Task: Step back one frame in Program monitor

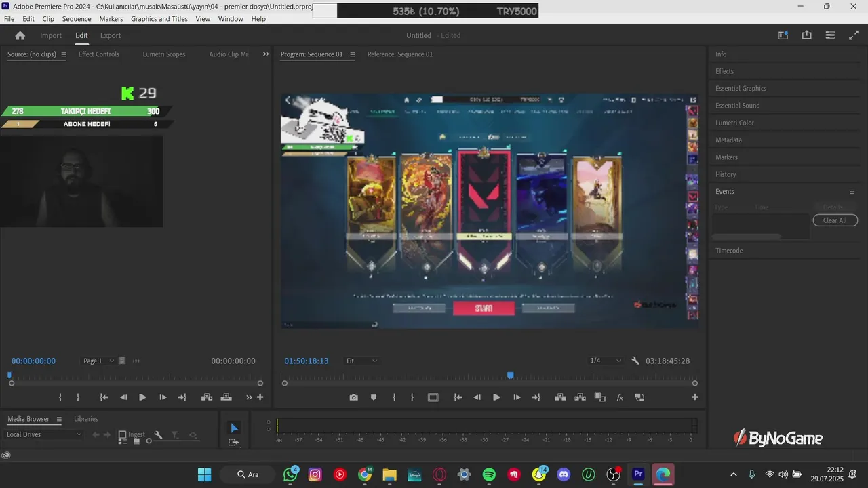Action: [x=477, y=397]
